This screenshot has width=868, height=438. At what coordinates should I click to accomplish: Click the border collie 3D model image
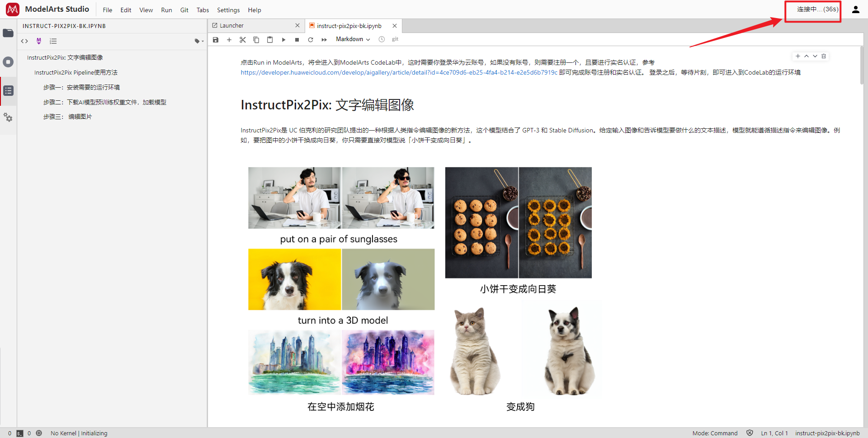coord(341,279)
